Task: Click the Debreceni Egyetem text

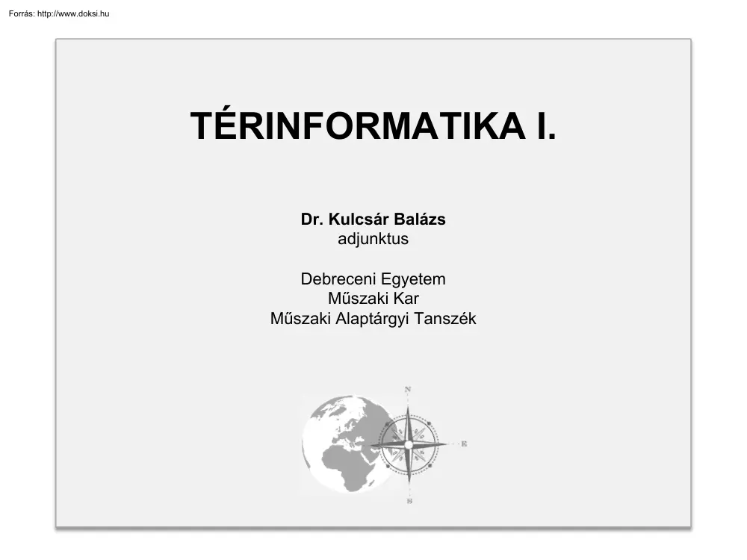Action: [x=373, y=279]
